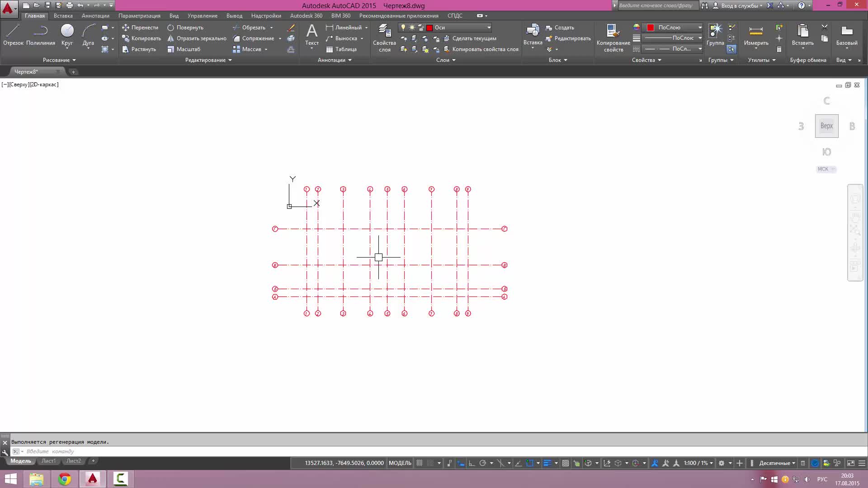Toggle lineweight display in status bar
868x488 pixels.
[547, 463]
